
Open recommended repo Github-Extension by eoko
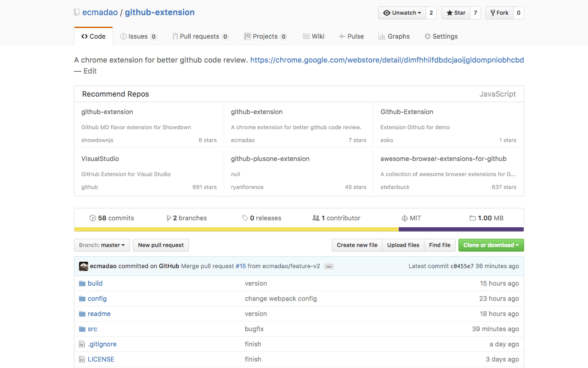(x=407, y=112)
